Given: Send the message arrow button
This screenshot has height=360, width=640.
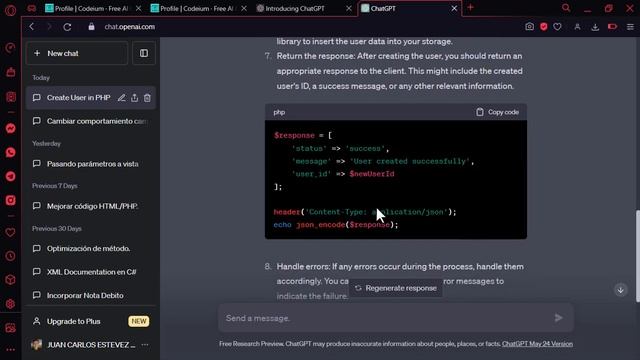Looking at the screenshot, I should tap(558, 318).
